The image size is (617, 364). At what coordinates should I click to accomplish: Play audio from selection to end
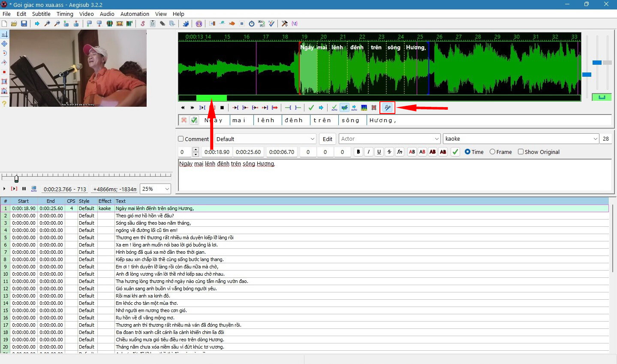pos(275,108)
